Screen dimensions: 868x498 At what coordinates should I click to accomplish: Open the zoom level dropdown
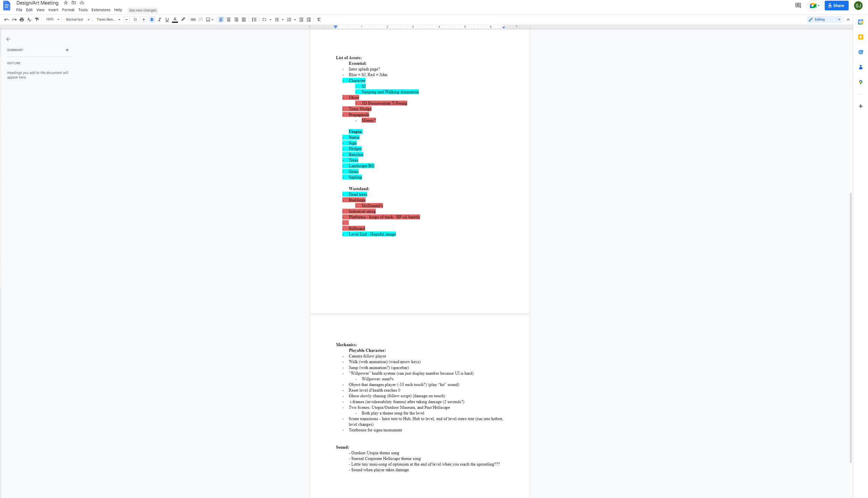(52, 19)
